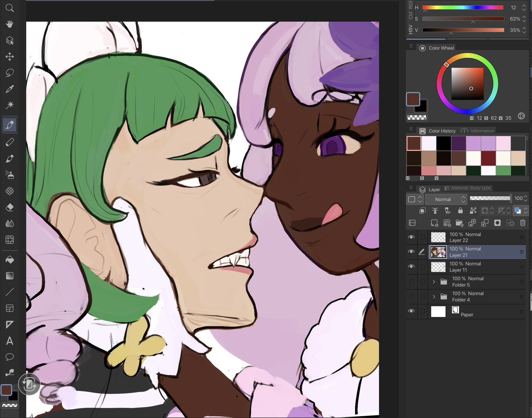Select the Move layer arrows tool

[x=9, y=57]
